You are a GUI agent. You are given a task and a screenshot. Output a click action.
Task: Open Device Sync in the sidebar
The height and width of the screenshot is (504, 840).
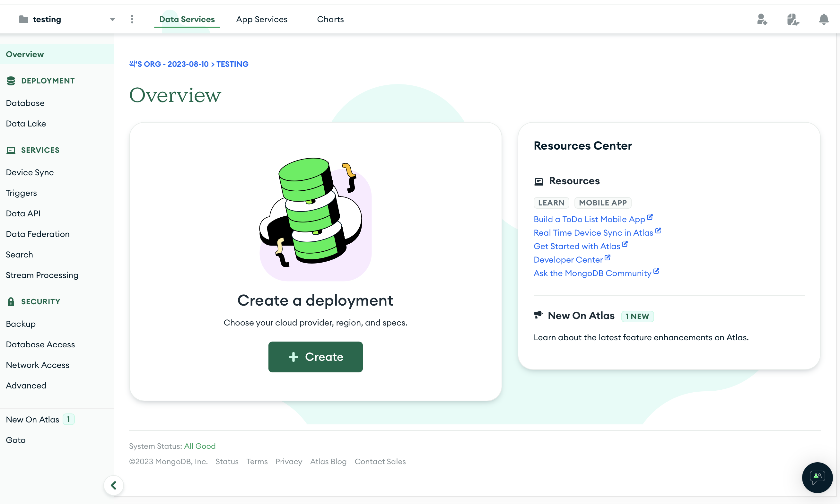pos(57,172)
